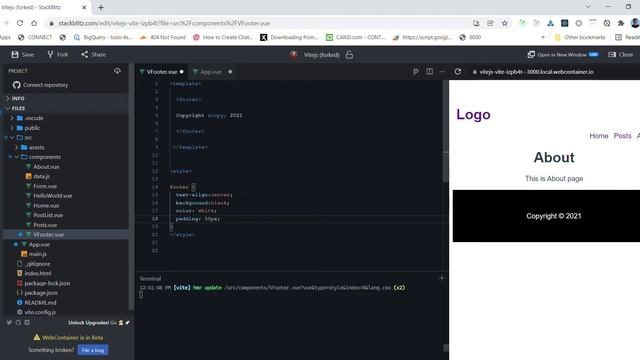Click the Logo link in preview
This screenshot has width=640, height=360.
(x=473, y=114)
